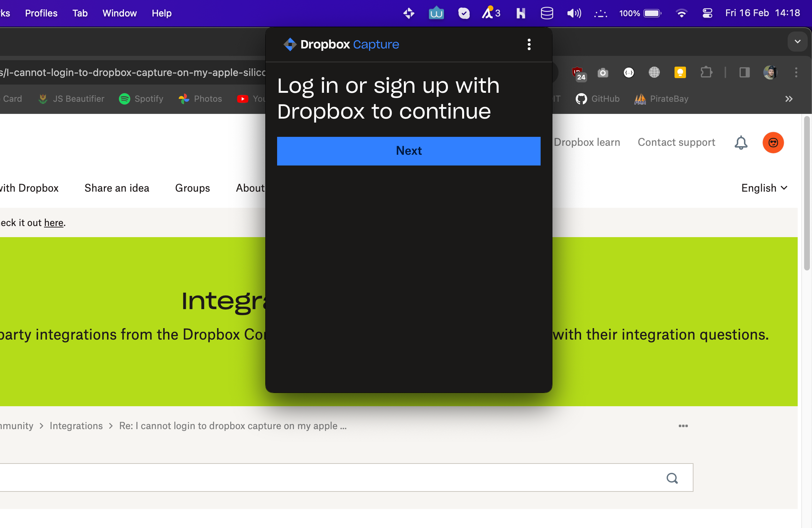The width and height of the screenshot is (812, 528).
Task: Open the GitHub bookmark
Action: click(x=598, y=99)
